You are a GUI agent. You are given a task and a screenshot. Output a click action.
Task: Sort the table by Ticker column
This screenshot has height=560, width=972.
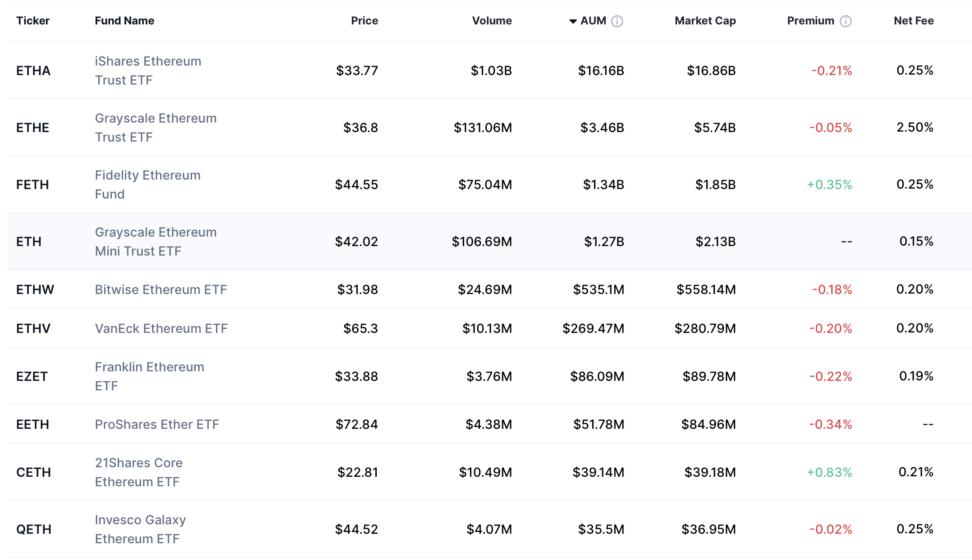pyautogui.click(x=33, y=20)
